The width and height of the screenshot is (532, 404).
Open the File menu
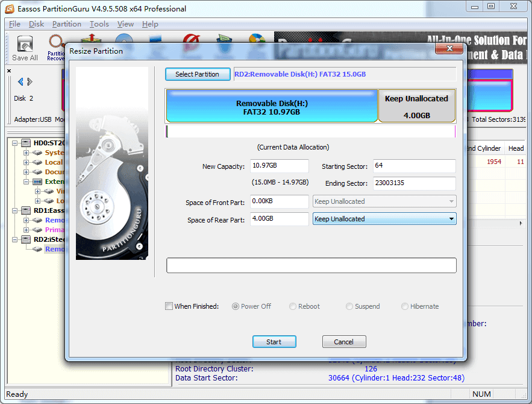(x=14, y=24)
